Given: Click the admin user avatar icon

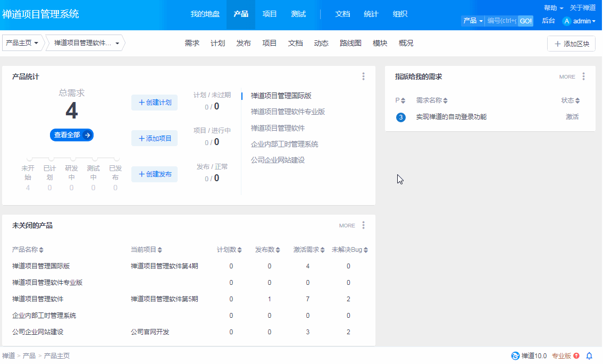Looking at the screenshot, I should pos(566,21).
